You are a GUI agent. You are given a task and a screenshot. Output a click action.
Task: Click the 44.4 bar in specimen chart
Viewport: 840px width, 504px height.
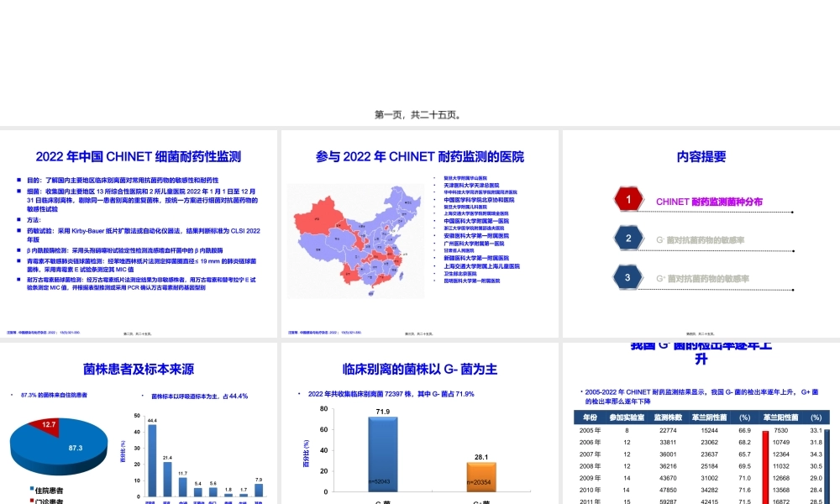pos(152,460)
